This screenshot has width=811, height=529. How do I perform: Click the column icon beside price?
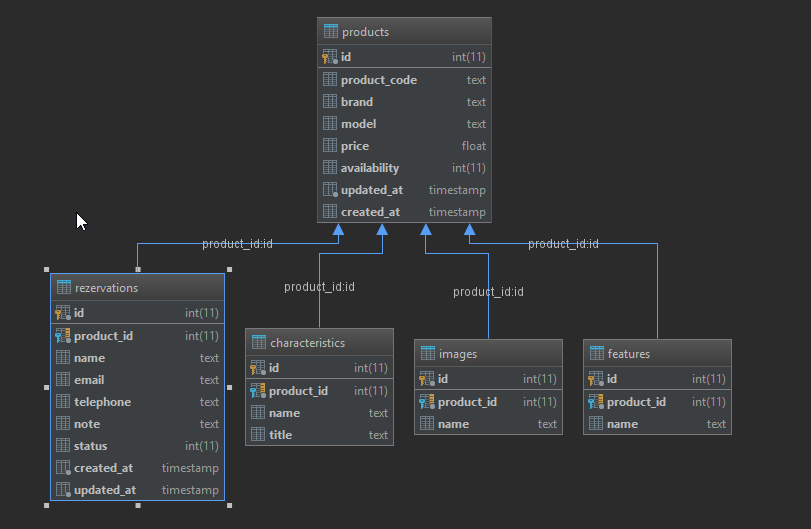330,145
